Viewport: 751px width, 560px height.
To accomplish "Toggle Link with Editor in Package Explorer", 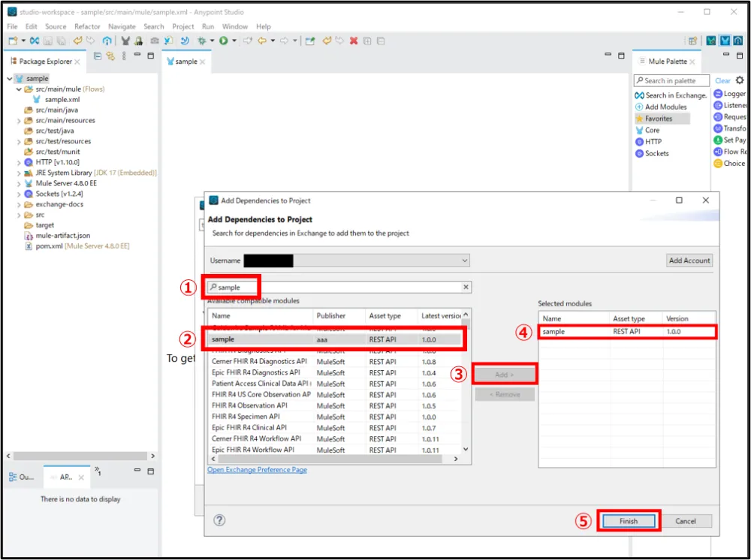I will point(110,56).
